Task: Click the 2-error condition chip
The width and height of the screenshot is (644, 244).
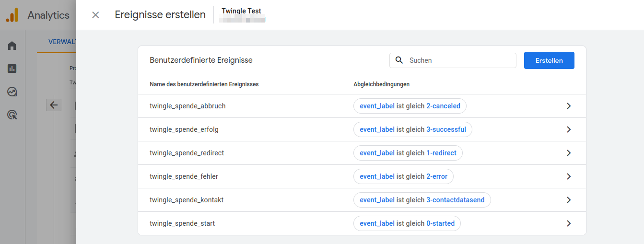Action: click(403, 176)
